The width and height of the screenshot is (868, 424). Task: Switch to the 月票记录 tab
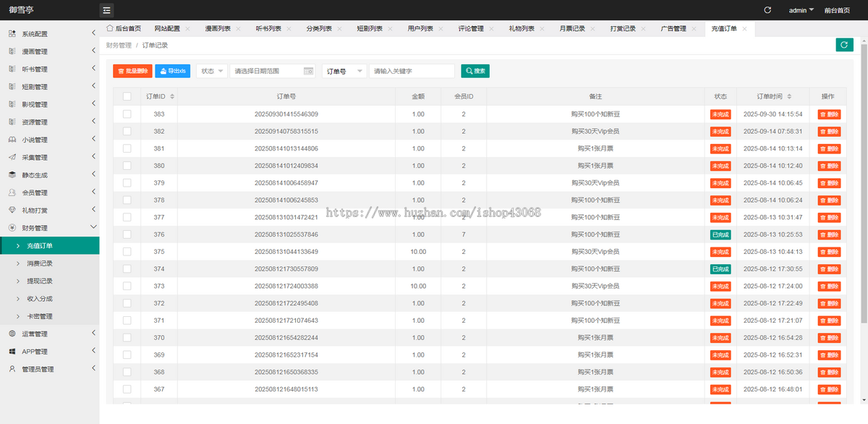pyautogui.click(x=572, y=29)
